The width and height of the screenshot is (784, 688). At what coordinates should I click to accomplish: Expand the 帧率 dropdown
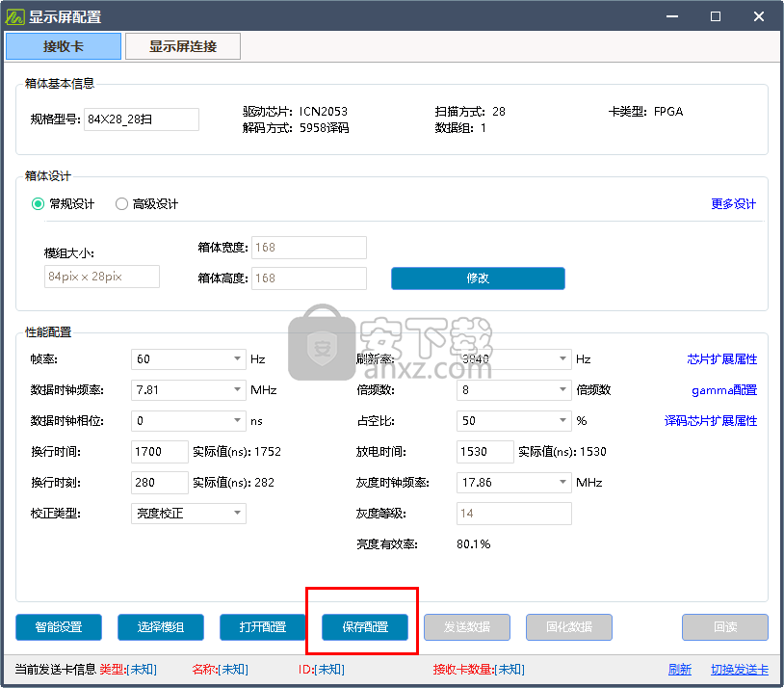[189, 359]
